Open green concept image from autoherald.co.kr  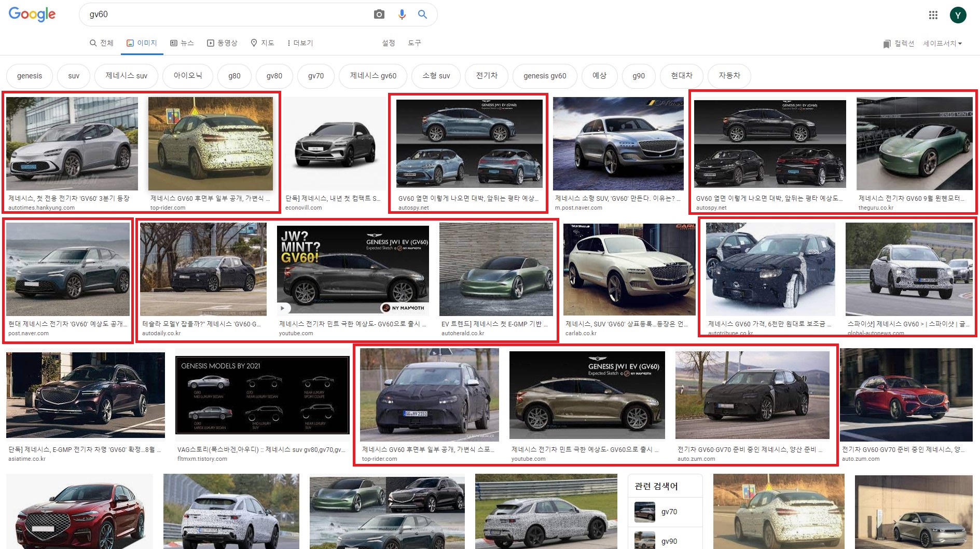495,269
